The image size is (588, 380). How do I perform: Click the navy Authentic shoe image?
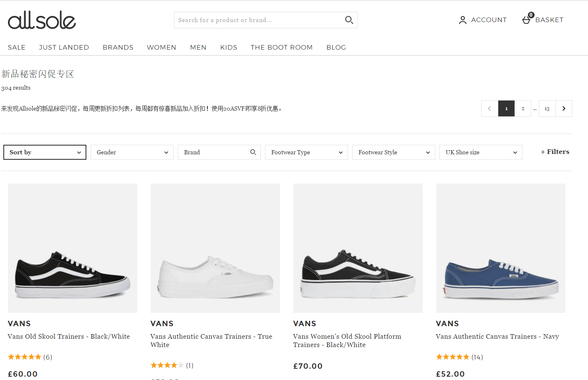[501, 248]
